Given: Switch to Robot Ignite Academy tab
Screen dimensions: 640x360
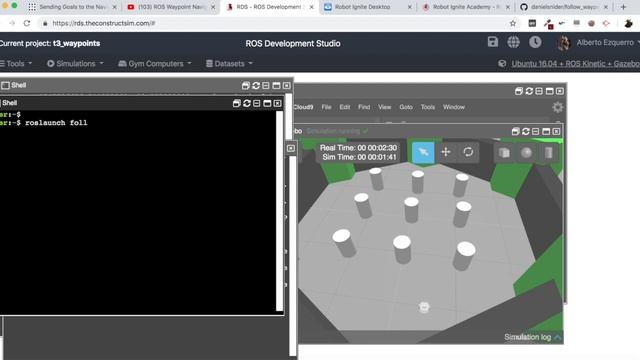Looking at the screenshot, I should (466, 7).
